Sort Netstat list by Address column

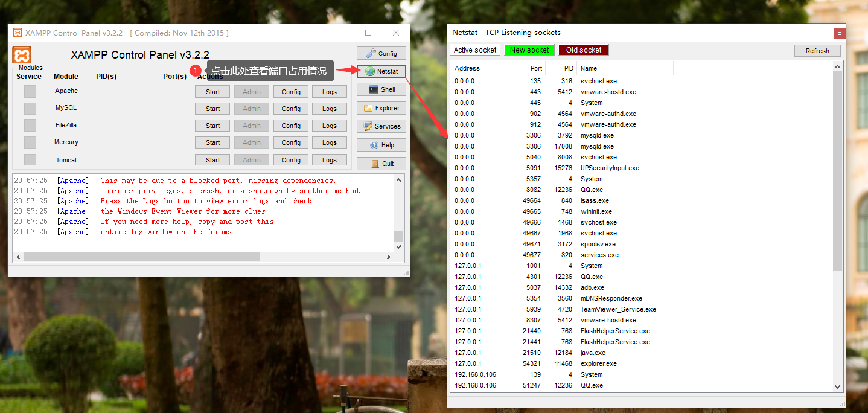tap(482, 68)
